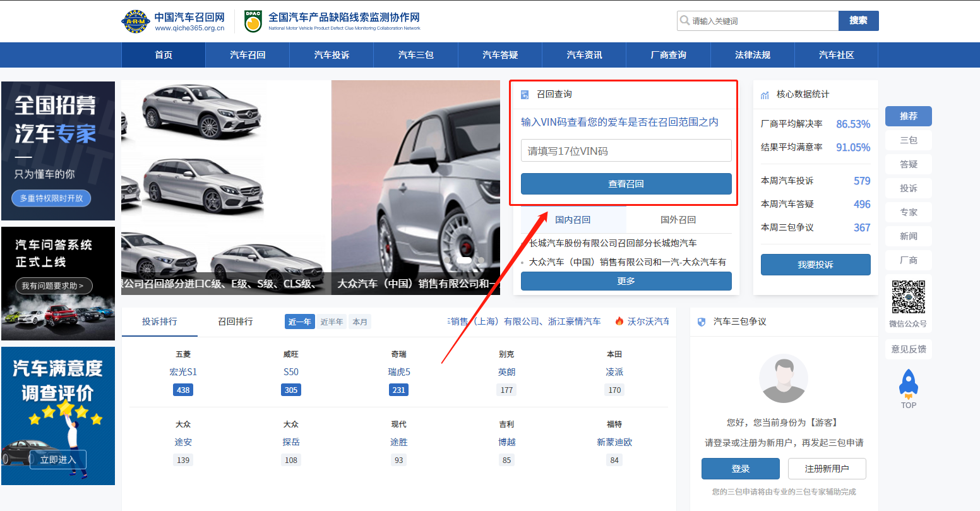Click the 召回查询 panel header icon
The height and width of the screenshot is (511, 980).
coord(525,95)
